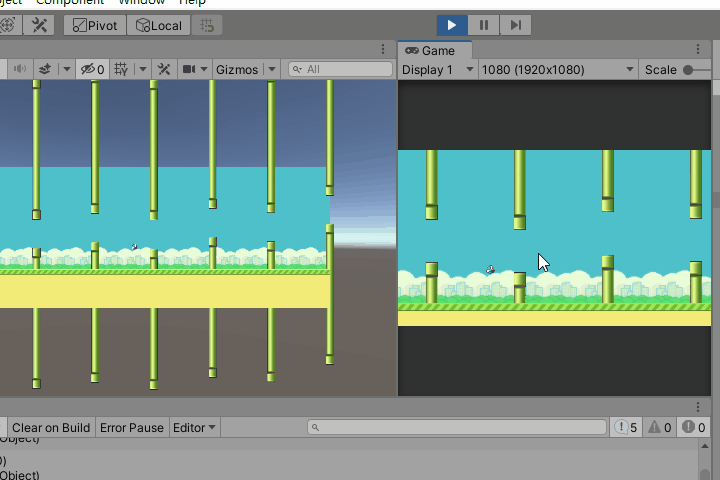
Task: Open the Game view panel options menu
Action: point(698,49)
